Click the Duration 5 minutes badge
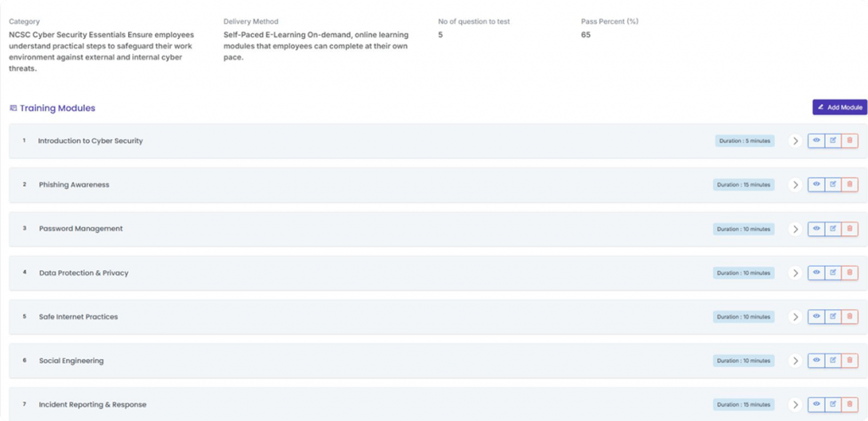 click(744, 141)
